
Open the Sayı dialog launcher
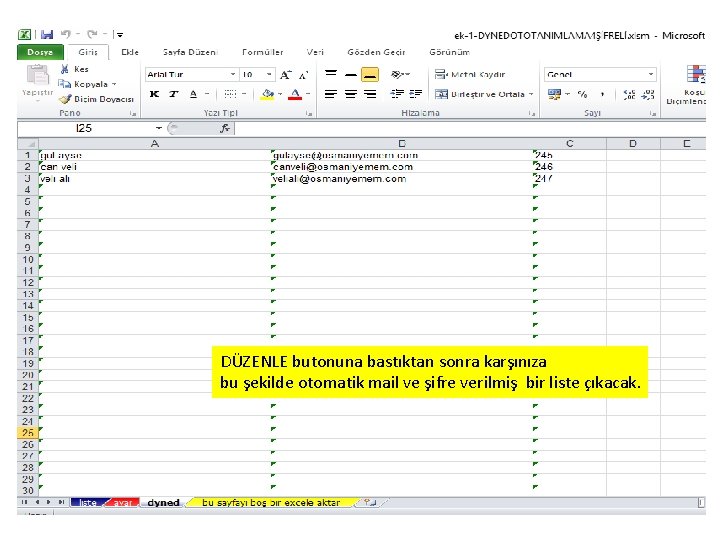tap(653, 113)
